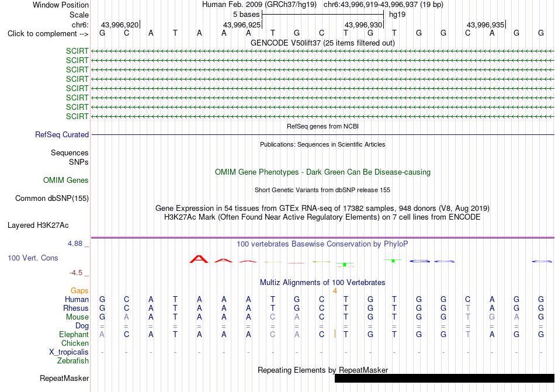Click the GTEx Gene Expression track title
This screenshot has width=555, height=392.
(x=322, y=208)
